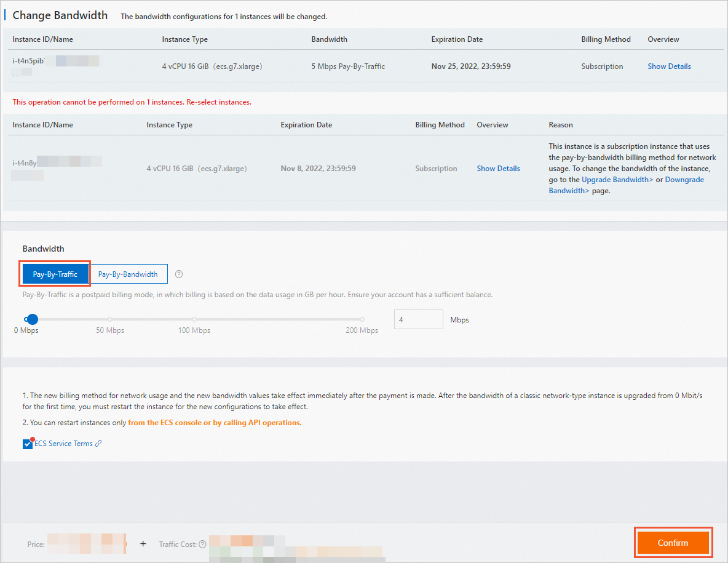Confirm the bandwidth change
This screenshot has width=728, height=563.
click(x=673, y=543)
